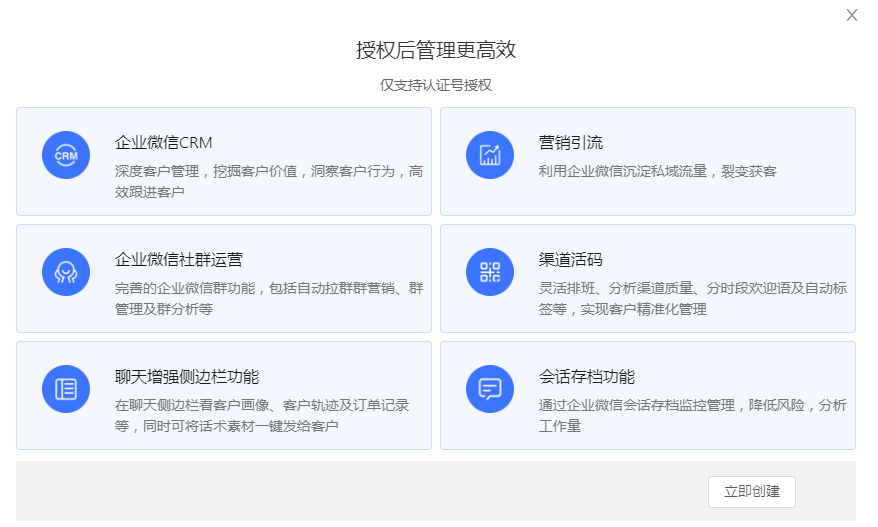The height and width of the screenshot is (527, 878).
Task: Select the 会话存档功能 title
Action: click(587, 377)
